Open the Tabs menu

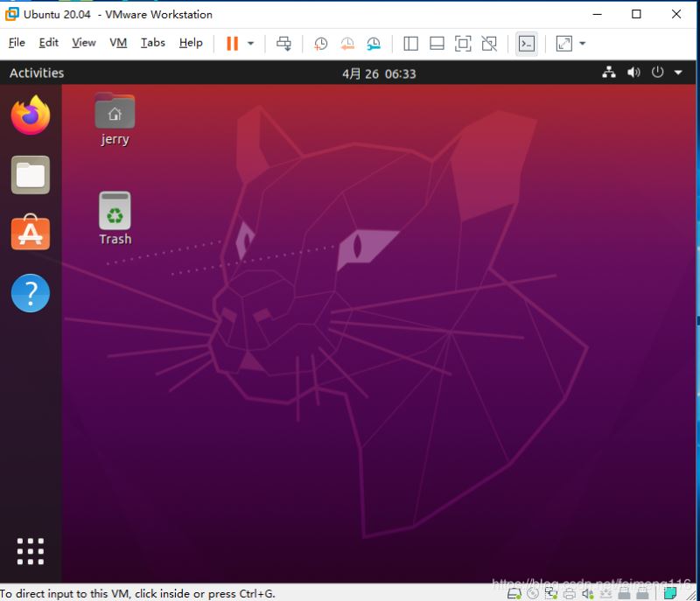pyautogui.click(x=152, y=43)
